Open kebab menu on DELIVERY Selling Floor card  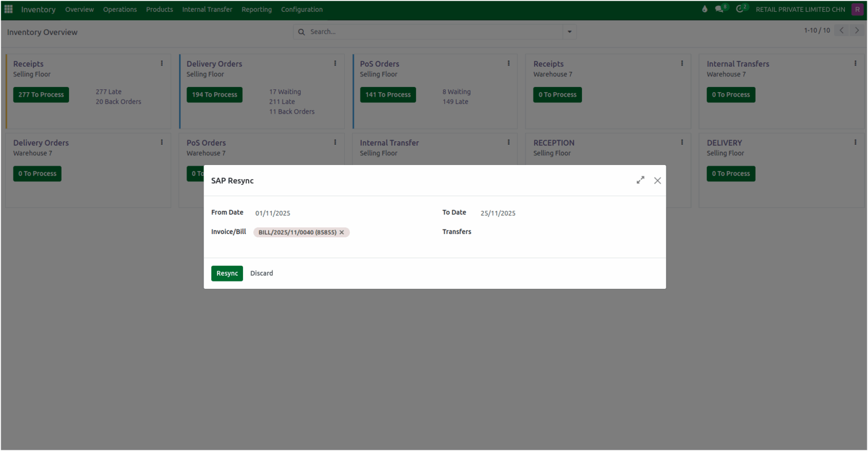855,142
